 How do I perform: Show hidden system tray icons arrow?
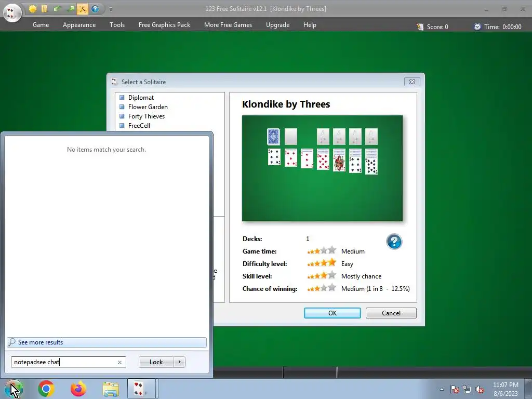coord(442,389)
